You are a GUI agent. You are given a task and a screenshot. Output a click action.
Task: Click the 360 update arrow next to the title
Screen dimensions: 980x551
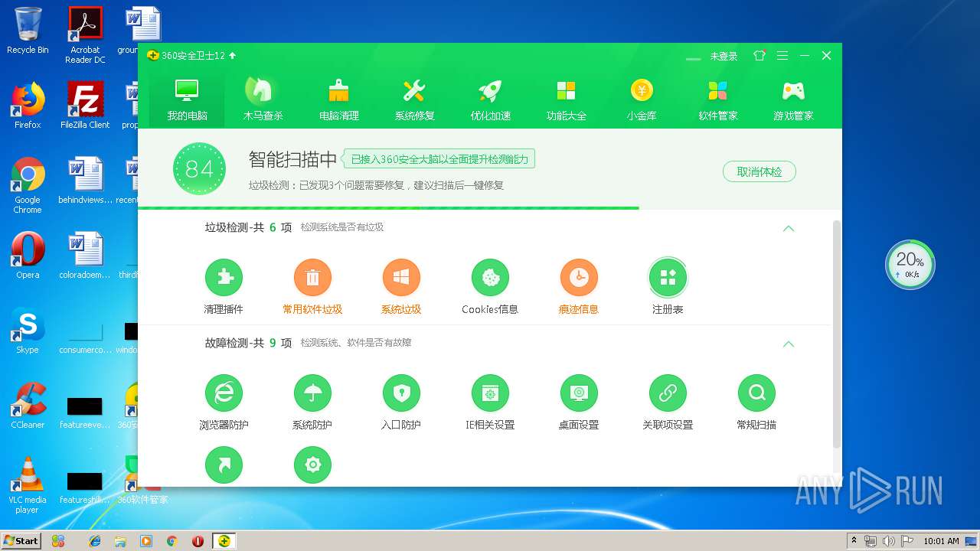[x=233, y=56]
